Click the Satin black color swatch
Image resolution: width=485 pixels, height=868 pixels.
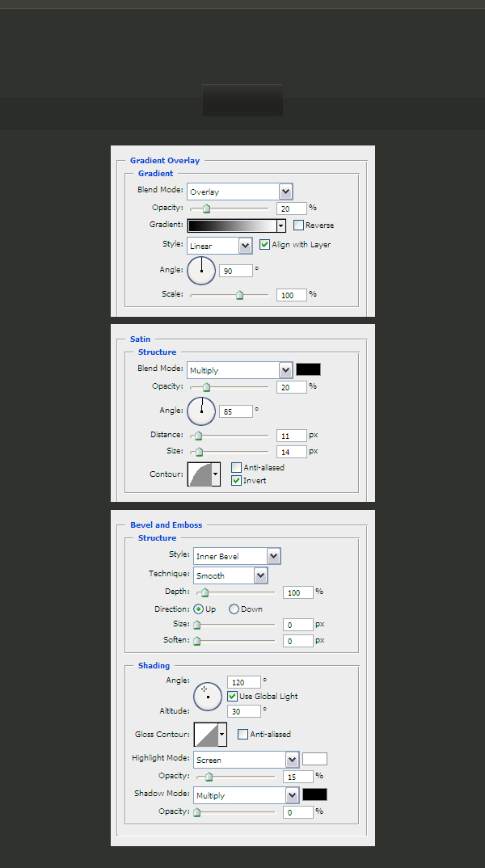click(308, 369)
